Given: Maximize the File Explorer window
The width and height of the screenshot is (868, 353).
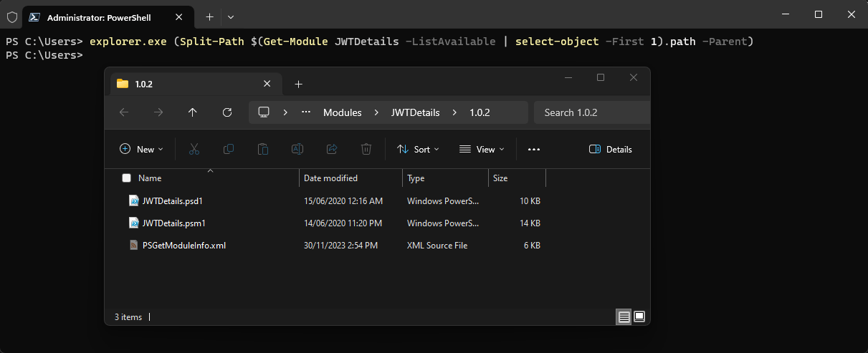Looking at the screenshot, I should [601, 77].
